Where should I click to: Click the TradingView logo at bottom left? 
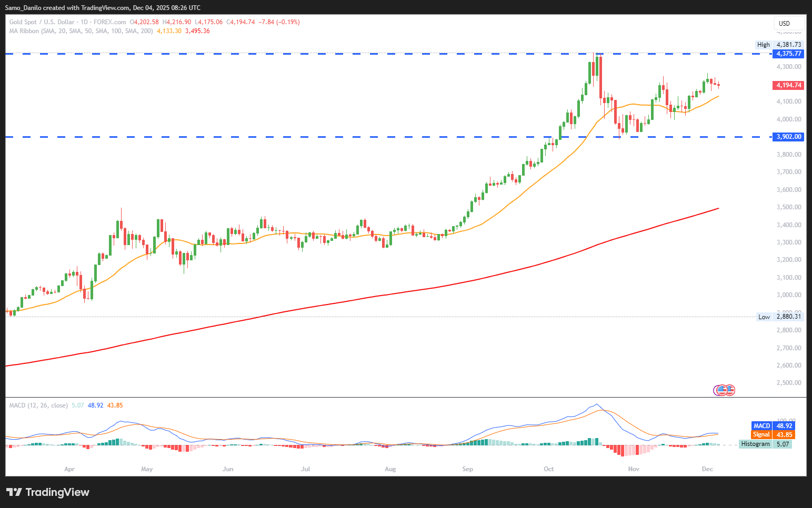[x=48, y=492]
